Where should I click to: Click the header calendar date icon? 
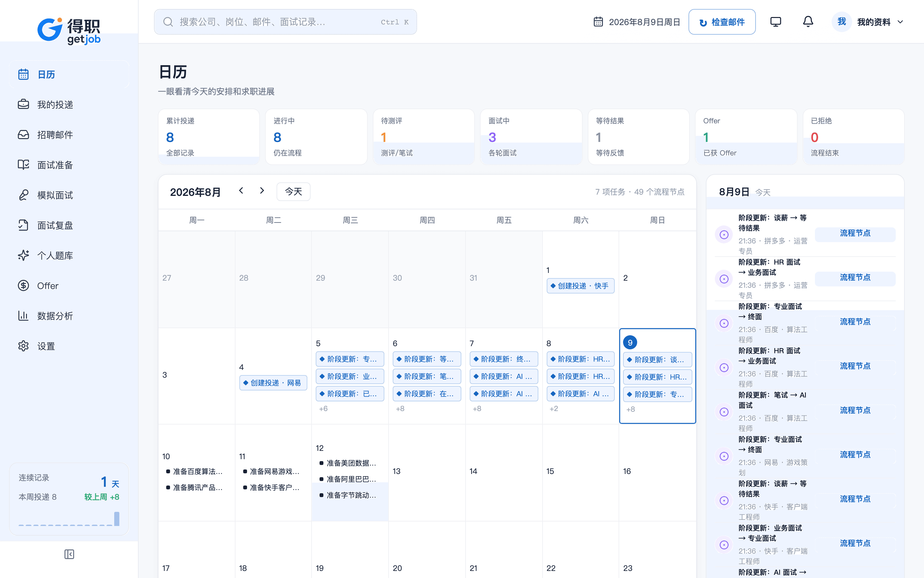598,22
